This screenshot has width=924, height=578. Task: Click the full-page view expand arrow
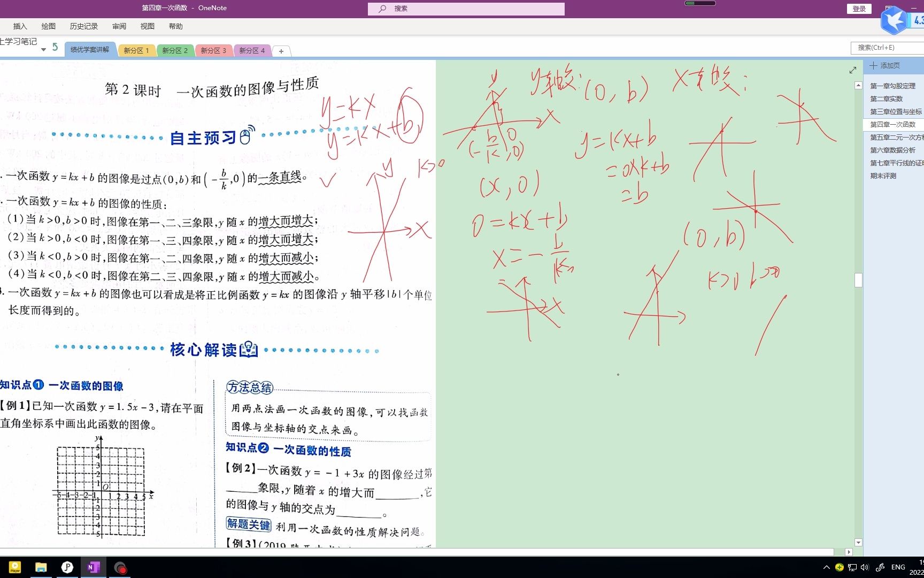click(852, 70)
